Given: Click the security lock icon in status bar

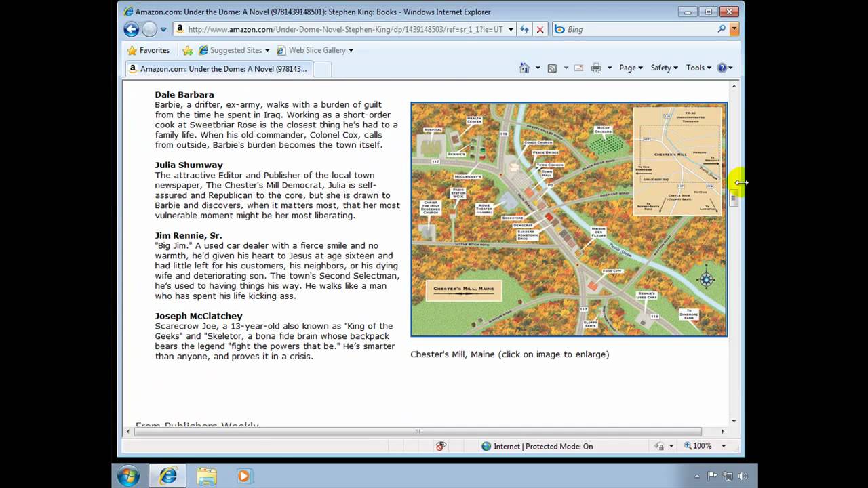Looking at the screenshot, I should click(x=660, y=446).
